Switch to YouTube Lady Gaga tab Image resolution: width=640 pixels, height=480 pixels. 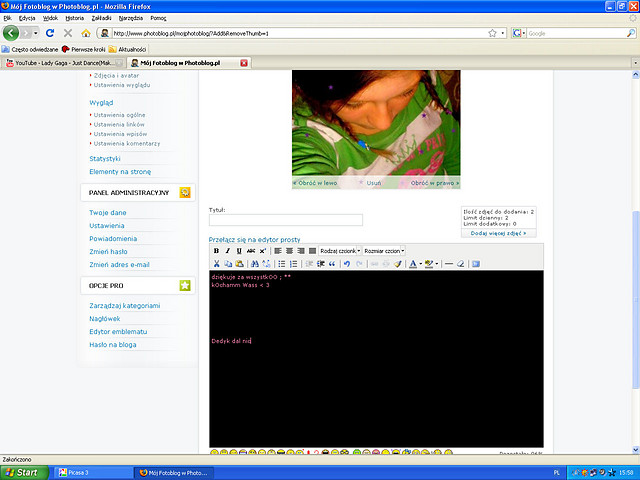point(64,63)
